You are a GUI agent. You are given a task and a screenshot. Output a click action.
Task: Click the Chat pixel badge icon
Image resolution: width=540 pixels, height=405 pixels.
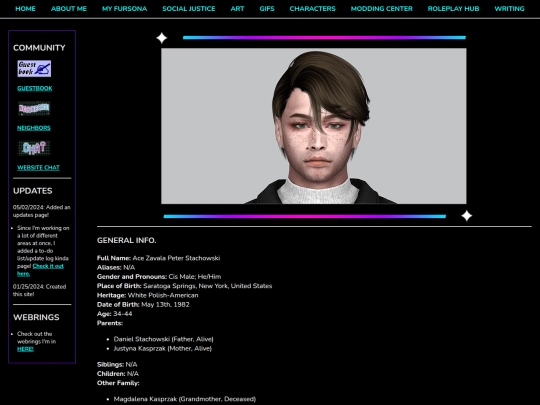tap(34, 148)
